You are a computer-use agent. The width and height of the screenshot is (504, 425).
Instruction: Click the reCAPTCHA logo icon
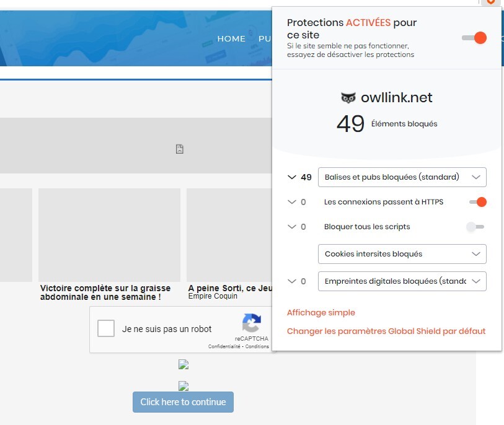(251, 323)
